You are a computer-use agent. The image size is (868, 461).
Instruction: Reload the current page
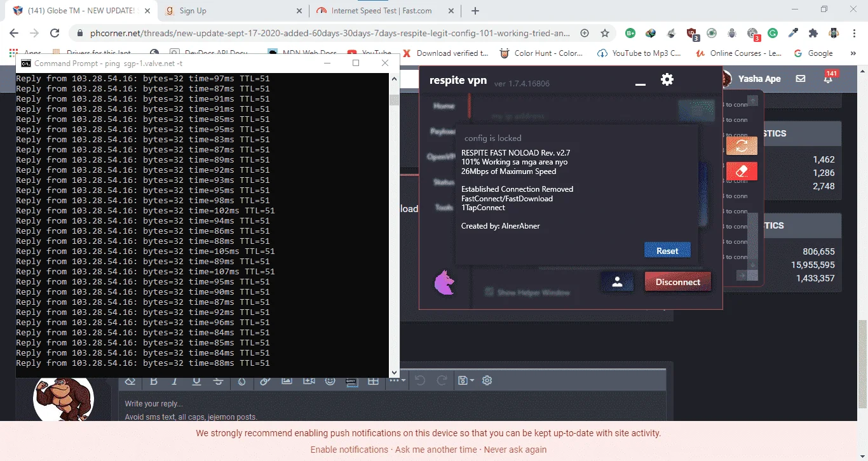click(x=55, y=33)
